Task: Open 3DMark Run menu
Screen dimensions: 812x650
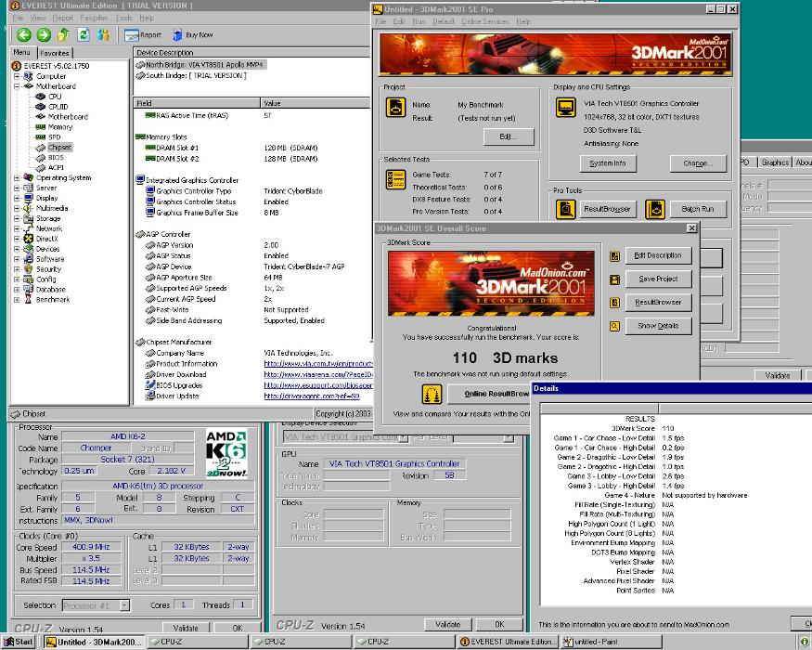Action: tap(419, 21)
